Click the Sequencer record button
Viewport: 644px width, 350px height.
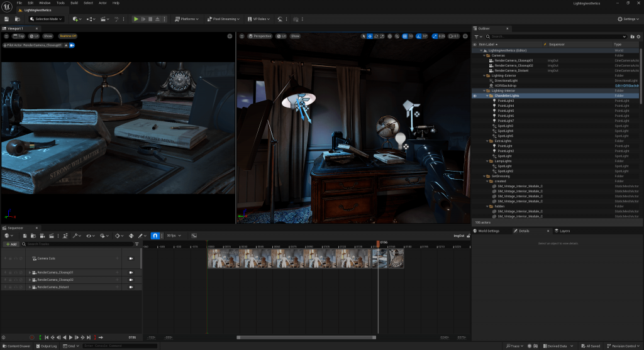point(32,337)
